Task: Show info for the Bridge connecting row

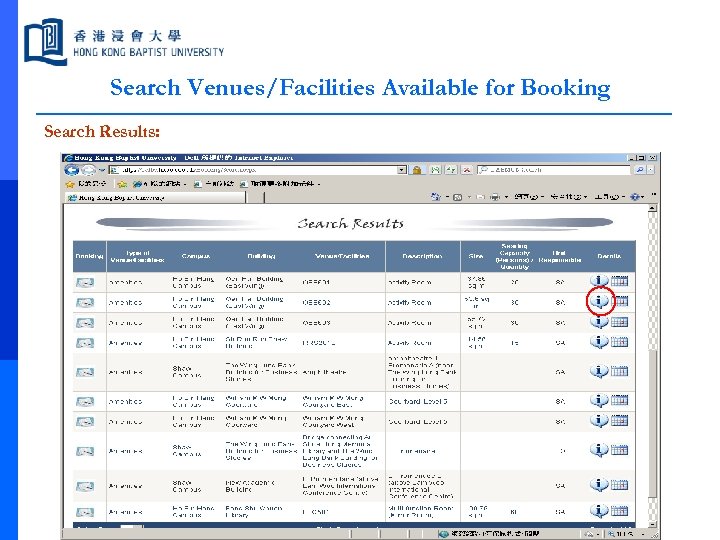Action: pyautogui.click(x=599, y=450)
